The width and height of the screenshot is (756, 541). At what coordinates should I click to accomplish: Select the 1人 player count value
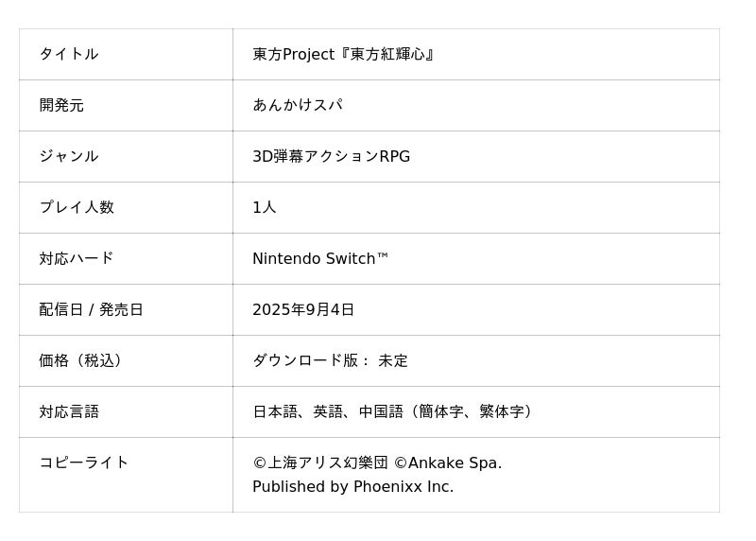(x=265, y=208)
